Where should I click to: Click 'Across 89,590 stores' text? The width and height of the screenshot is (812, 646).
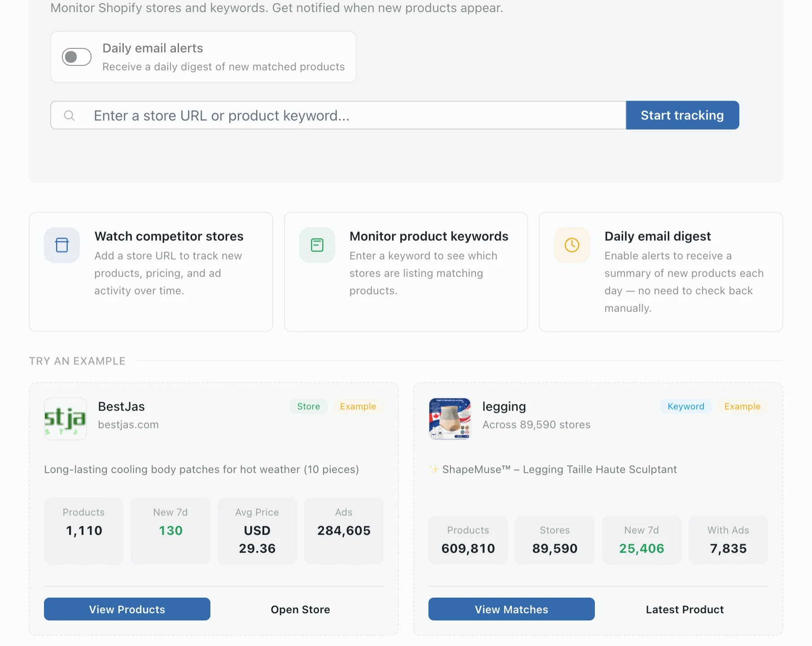coord(537,425)
